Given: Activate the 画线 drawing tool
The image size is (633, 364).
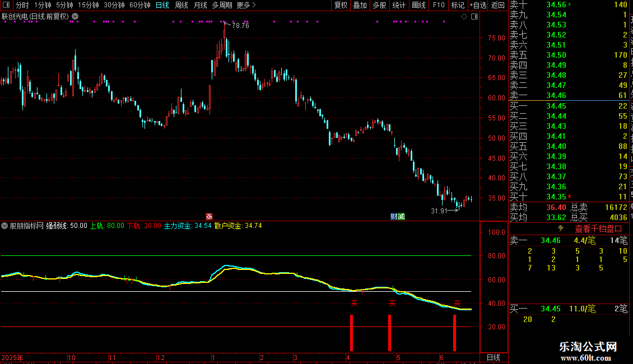Looking at the screenshot, I should coord(418,5).
